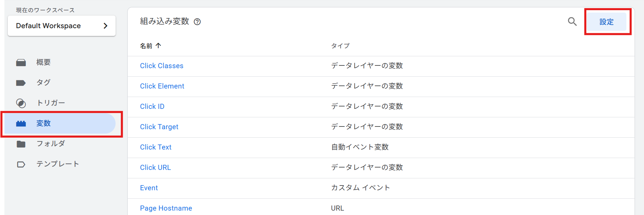The image size is (644, 215).
Task: Open the Click Element variable link
Action: 162,86
